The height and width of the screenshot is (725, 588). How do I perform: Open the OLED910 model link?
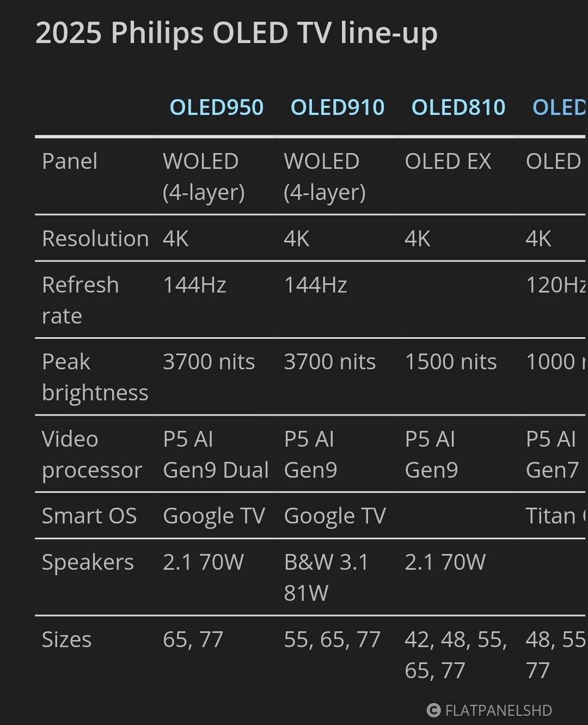point(337,107)
